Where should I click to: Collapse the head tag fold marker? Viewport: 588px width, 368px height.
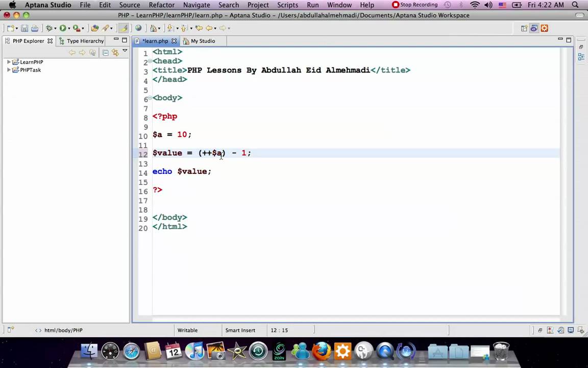click(150, 61)
